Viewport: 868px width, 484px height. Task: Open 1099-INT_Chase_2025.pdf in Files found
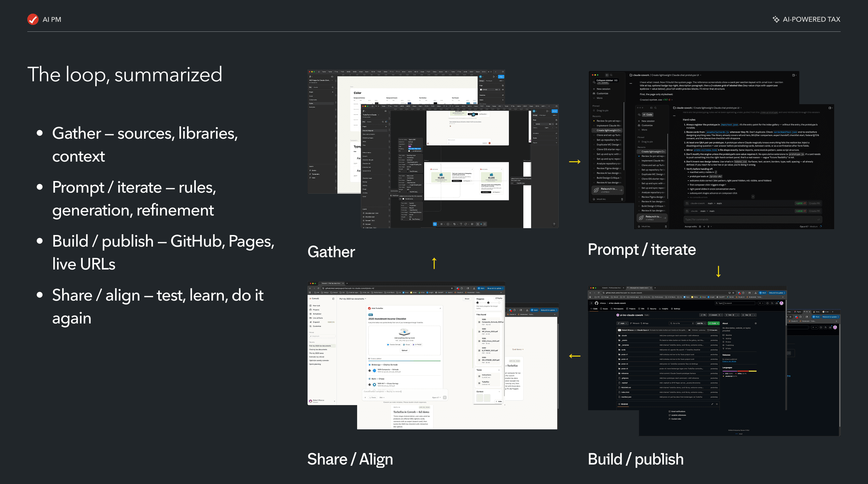pos(488,331)
